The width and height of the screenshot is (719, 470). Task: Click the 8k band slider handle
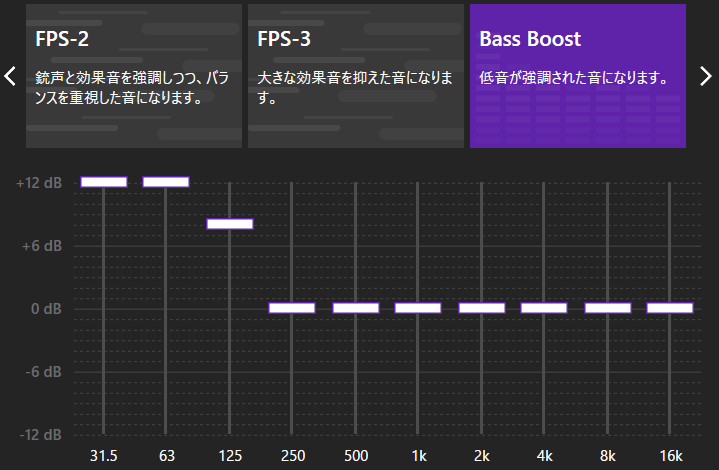point(608,308)
